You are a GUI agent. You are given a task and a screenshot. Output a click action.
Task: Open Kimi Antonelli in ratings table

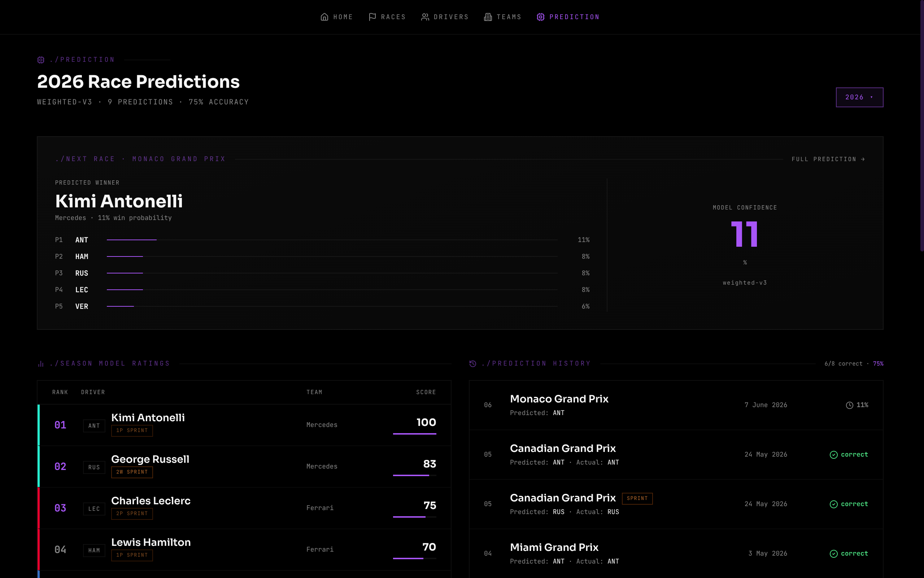(244, 425)
